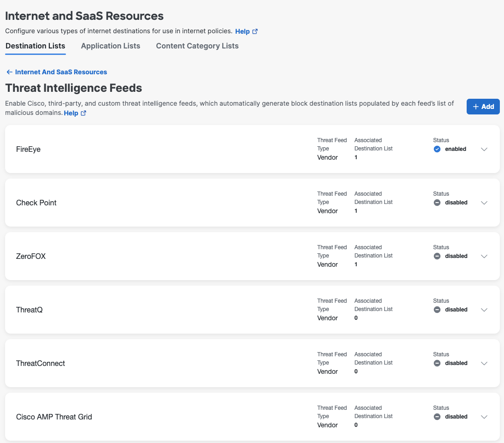Click destination list count 1 for Check Point
504x443 pixels.
[356, 211]
